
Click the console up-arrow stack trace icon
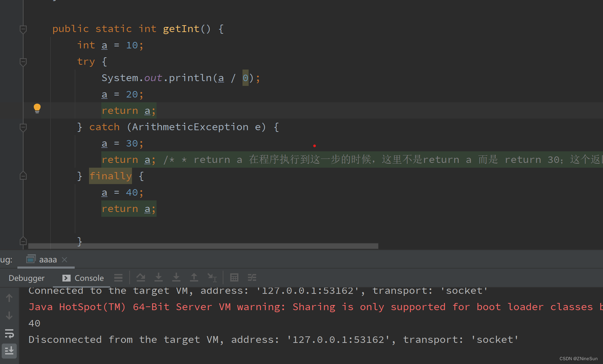point(9,298)
